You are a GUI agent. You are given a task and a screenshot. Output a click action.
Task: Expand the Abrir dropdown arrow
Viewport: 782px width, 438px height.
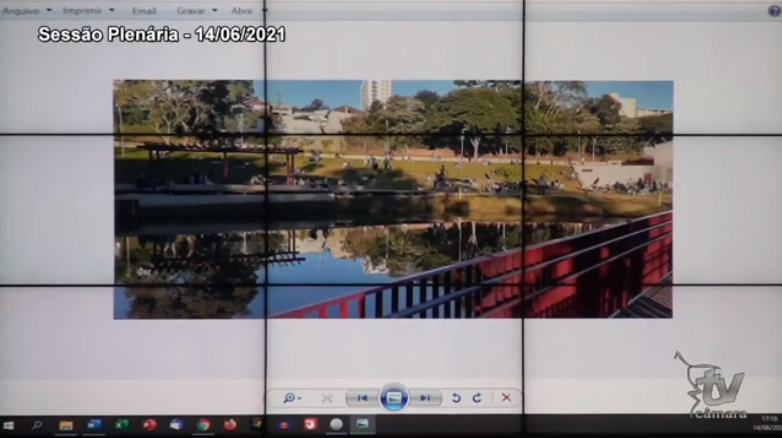[264, 10]
